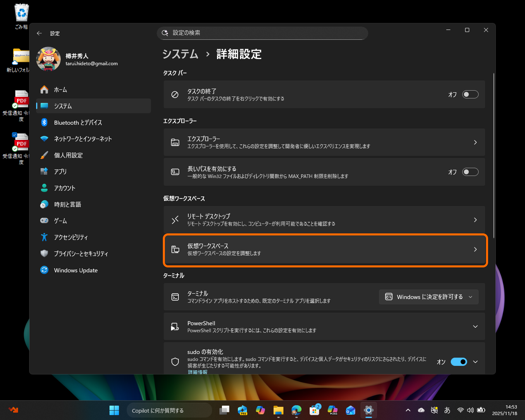Select the 新しいフォルダー desktop icon

pyautogui.click(x=19, y=60)
